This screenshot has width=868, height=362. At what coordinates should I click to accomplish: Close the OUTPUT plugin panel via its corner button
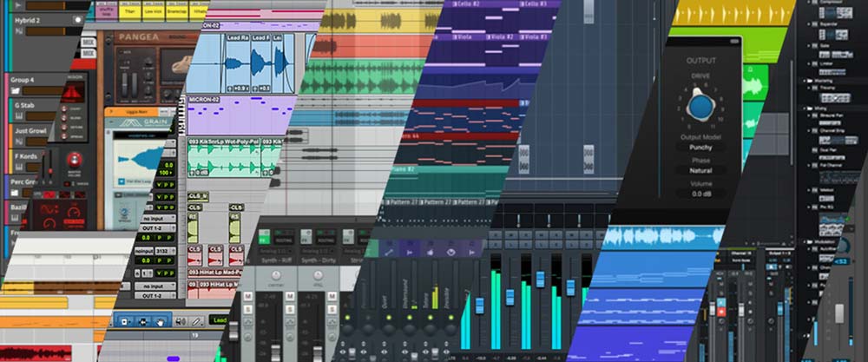(x=734, y=40)
